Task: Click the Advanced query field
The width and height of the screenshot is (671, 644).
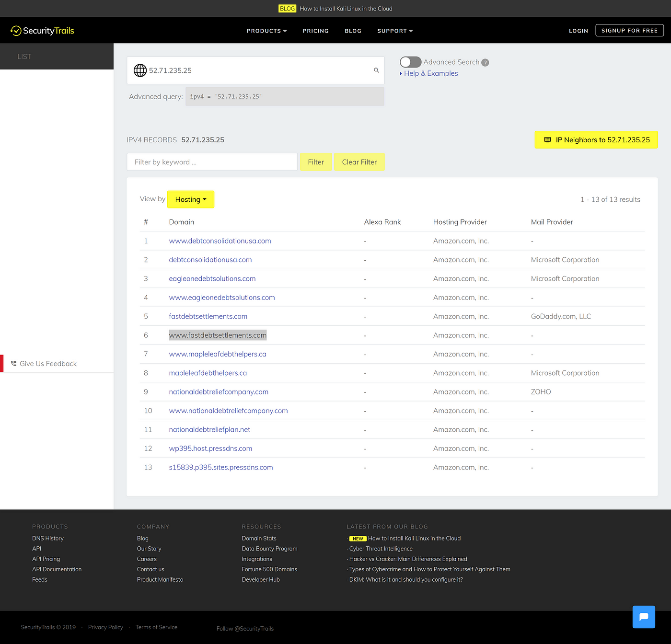Action: tap(285, 96)
